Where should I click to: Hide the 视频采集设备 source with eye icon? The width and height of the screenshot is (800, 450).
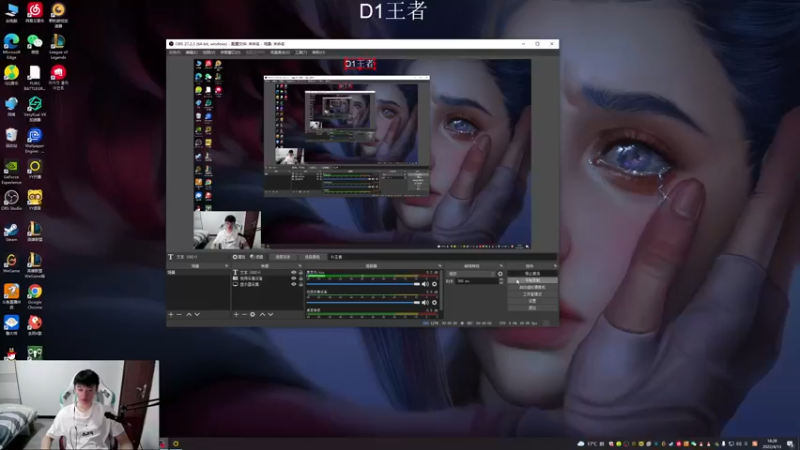[293, 279]
